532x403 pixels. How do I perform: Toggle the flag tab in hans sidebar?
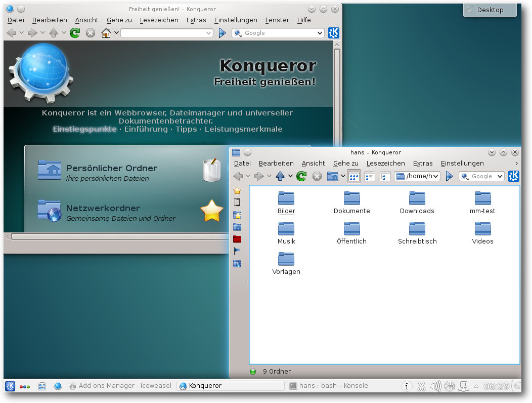[x=237, y=252]
